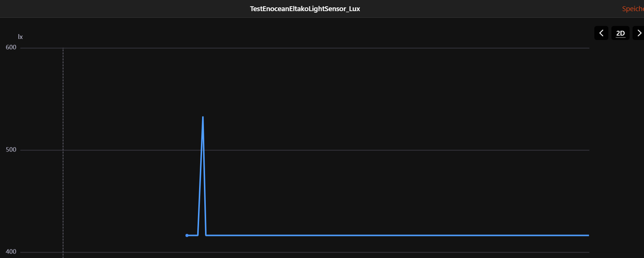
Task: Go to the next time period with right chevron
Action: [638, 33]
